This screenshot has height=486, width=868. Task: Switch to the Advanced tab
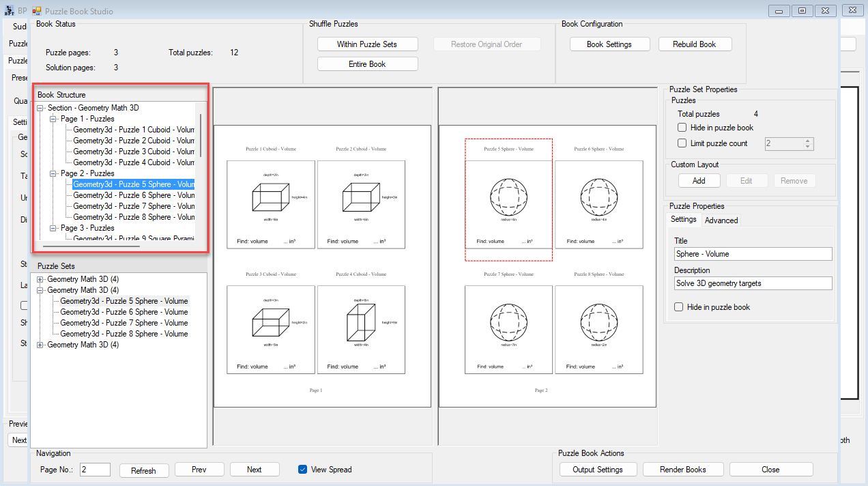721,220
